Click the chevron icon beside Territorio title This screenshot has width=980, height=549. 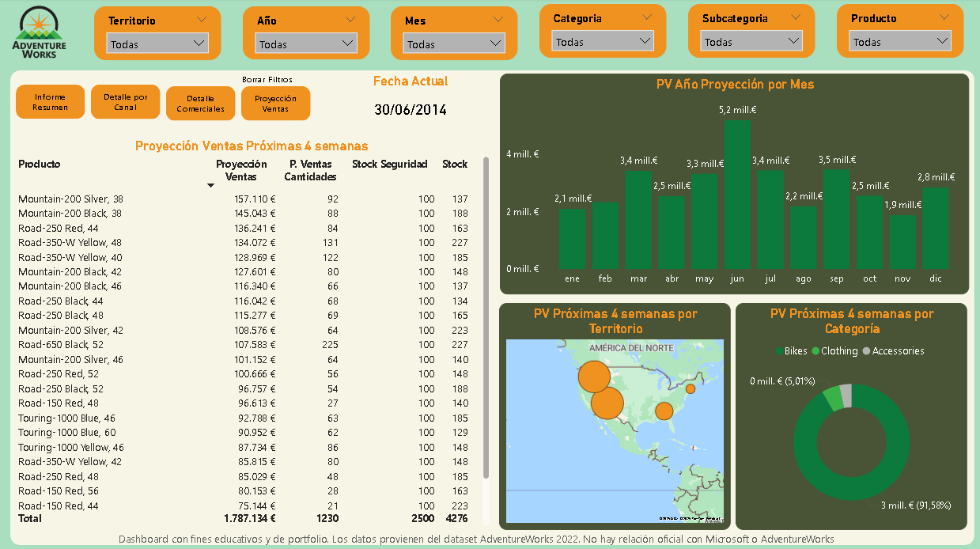click(201, 20)
